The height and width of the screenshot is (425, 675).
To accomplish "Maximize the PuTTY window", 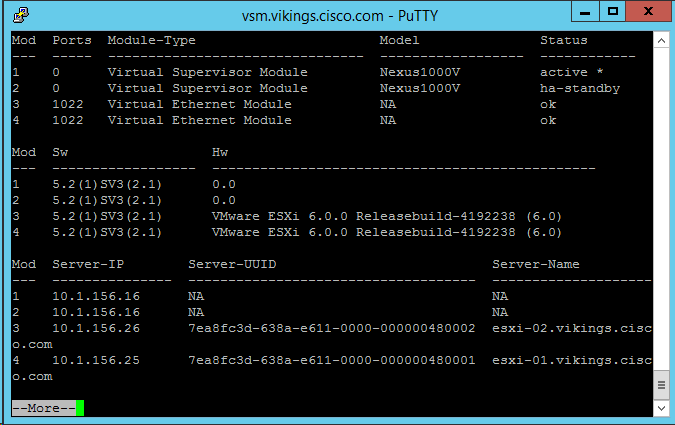I will coord(613,12).
